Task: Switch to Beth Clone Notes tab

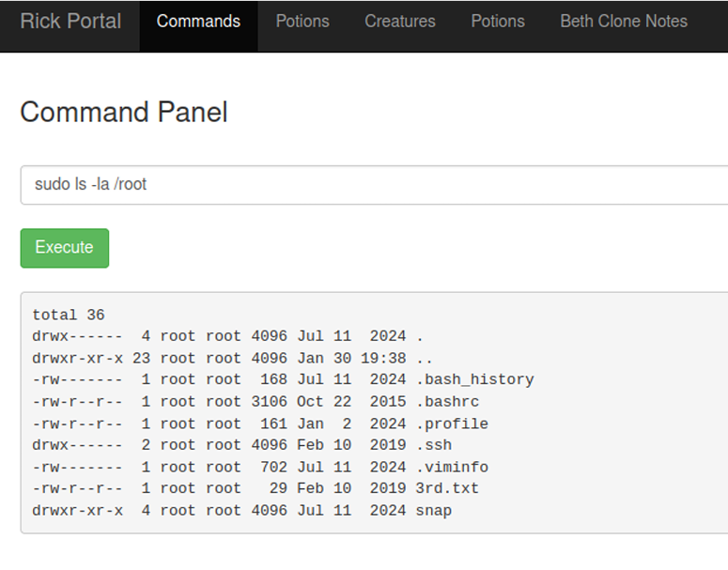Action: [x=624, y=21]
